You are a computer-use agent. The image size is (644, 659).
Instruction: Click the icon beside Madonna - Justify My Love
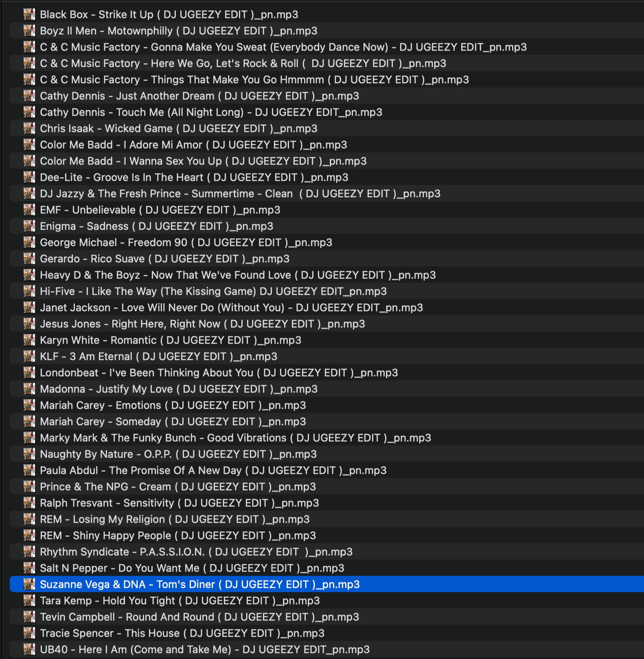click(29, 389)
